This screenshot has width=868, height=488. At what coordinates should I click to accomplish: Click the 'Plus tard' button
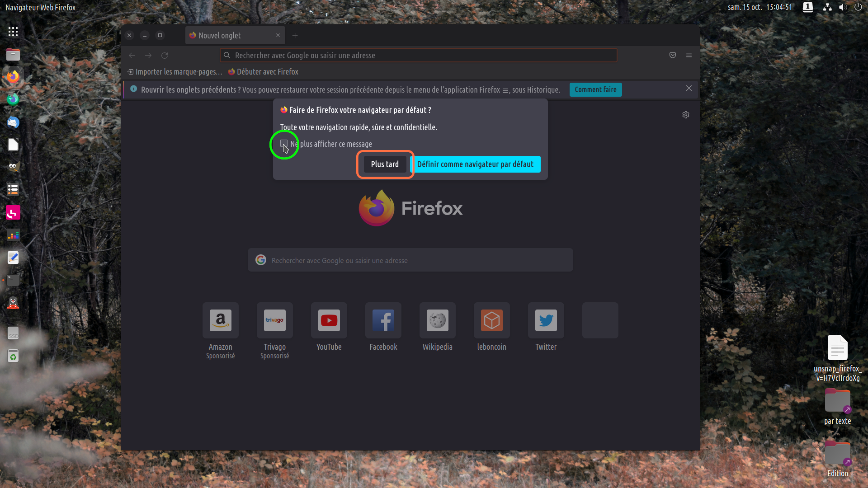tap(385, 164)
